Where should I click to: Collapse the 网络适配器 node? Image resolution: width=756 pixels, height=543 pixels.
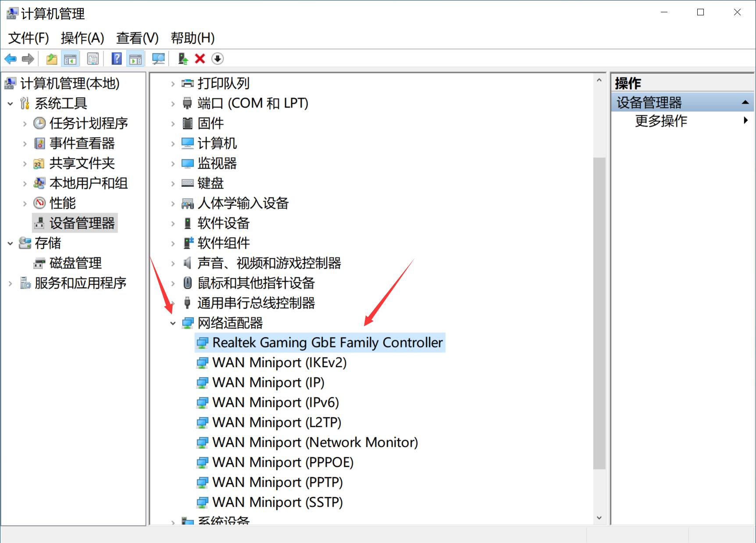173,323
